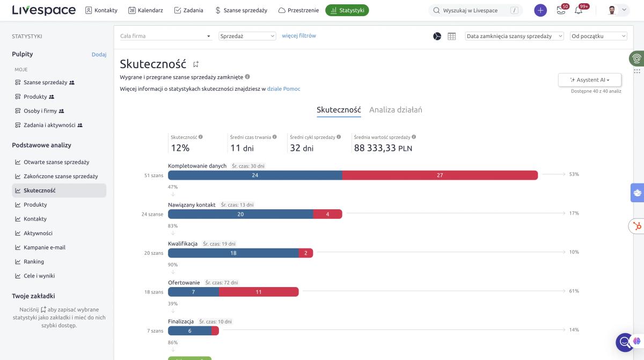This screenshot has height=360, width=644.
Task: Click the blue side widget icon
Action: click(637, 192)
